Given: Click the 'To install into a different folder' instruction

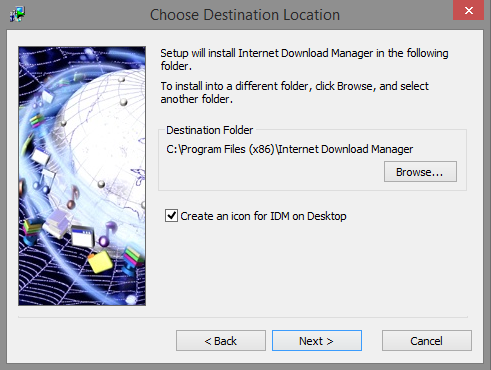Looking at the screenshot, I should pyautogui.click(x=295, y=92).
